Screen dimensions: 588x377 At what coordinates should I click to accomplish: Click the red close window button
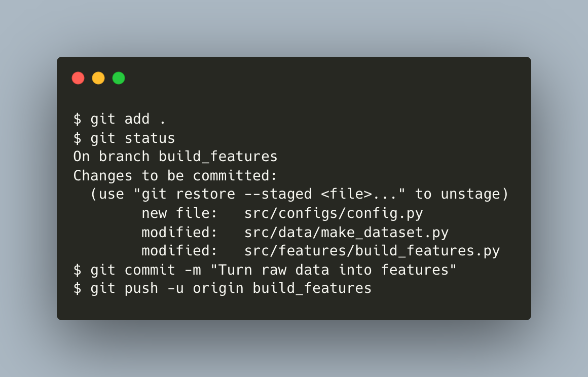(78, 78)
